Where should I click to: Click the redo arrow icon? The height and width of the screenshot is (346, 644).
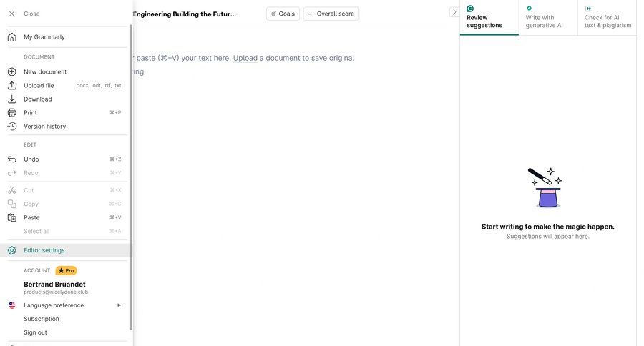(x=12, y=173)
